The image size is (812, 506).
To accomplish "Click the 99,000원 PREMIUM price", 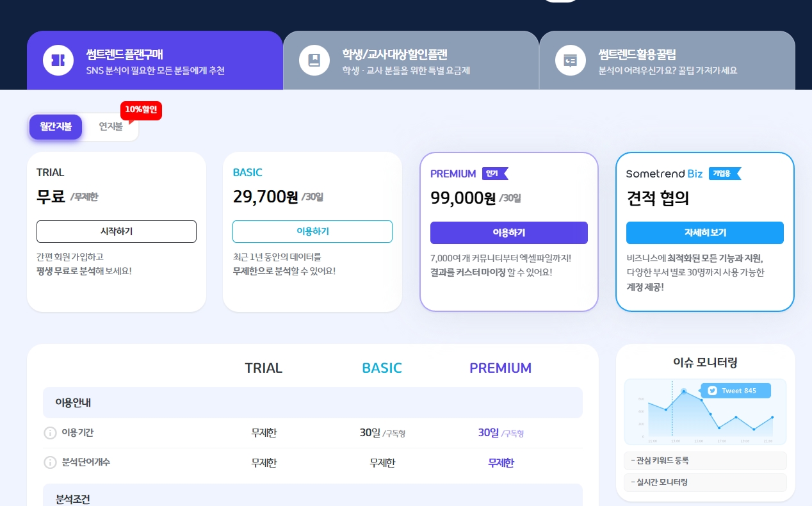I will click(463, 198).
